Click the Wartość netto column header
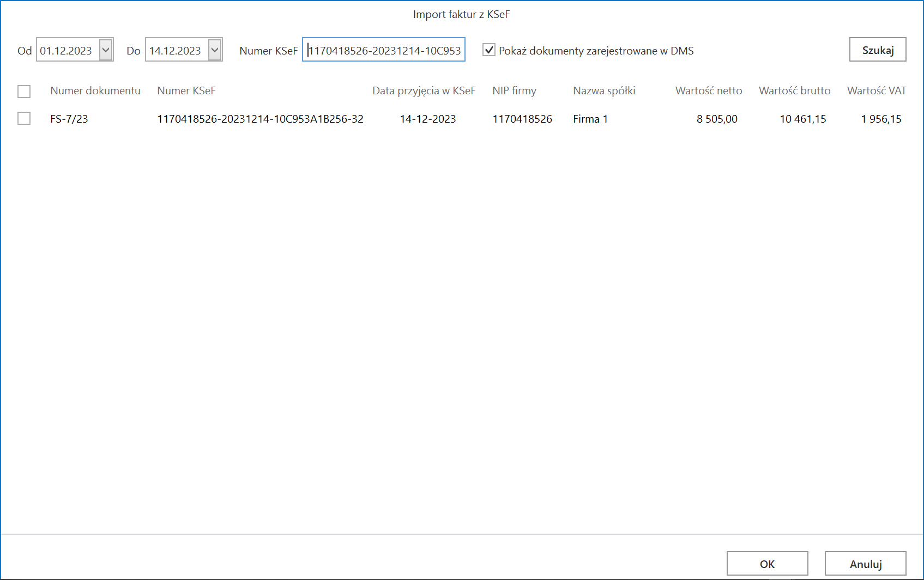This screenshot has height=580, width=924. click(709, 90)
